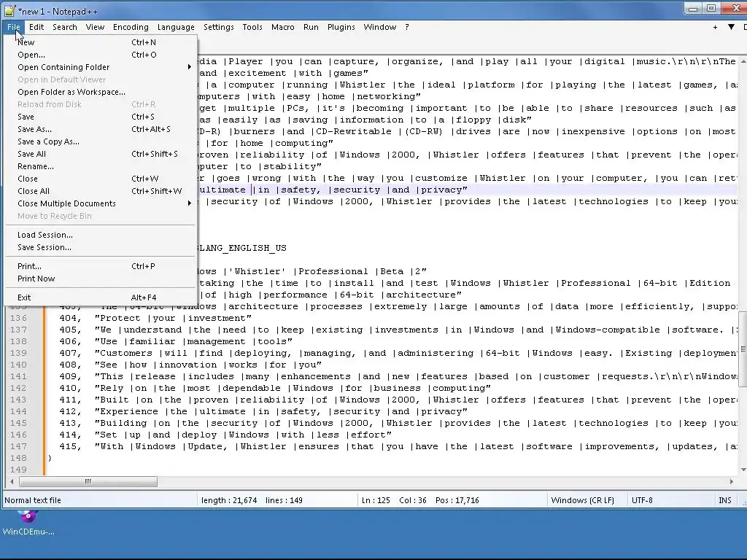Click Close menu entry

(101, 179)
